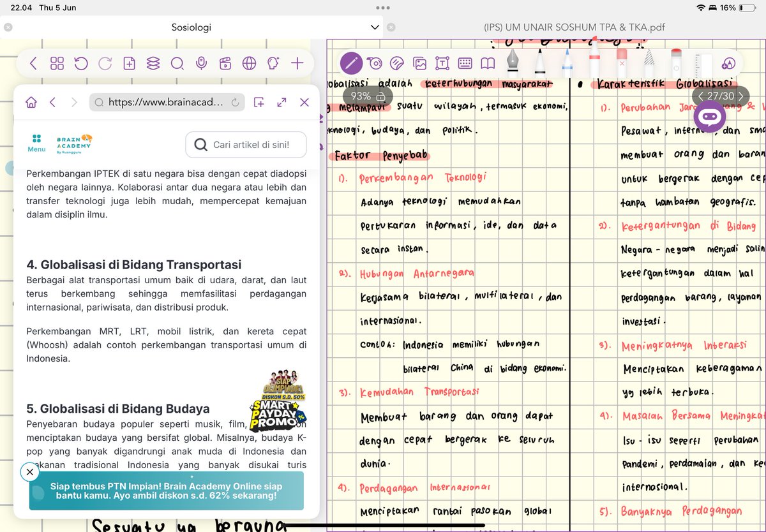Open the note search tool
The image size is (766, 532).
tap(177, 63)
